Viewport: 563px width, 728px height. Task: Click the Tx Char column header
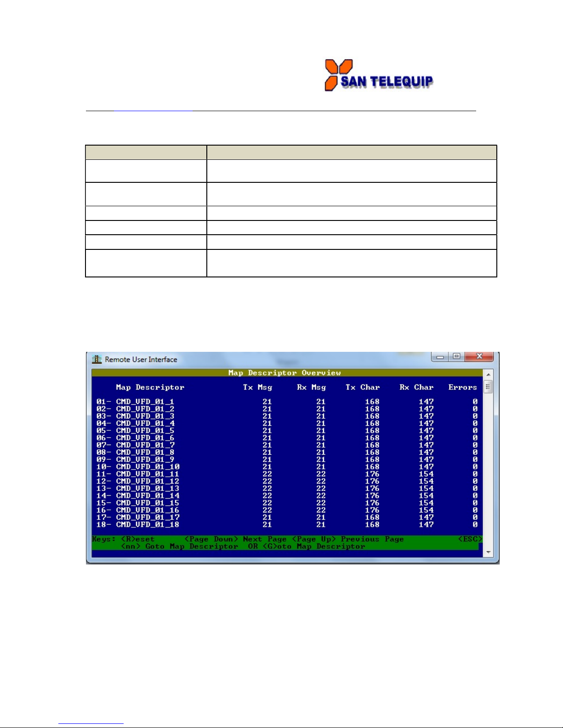click(363, 387)
